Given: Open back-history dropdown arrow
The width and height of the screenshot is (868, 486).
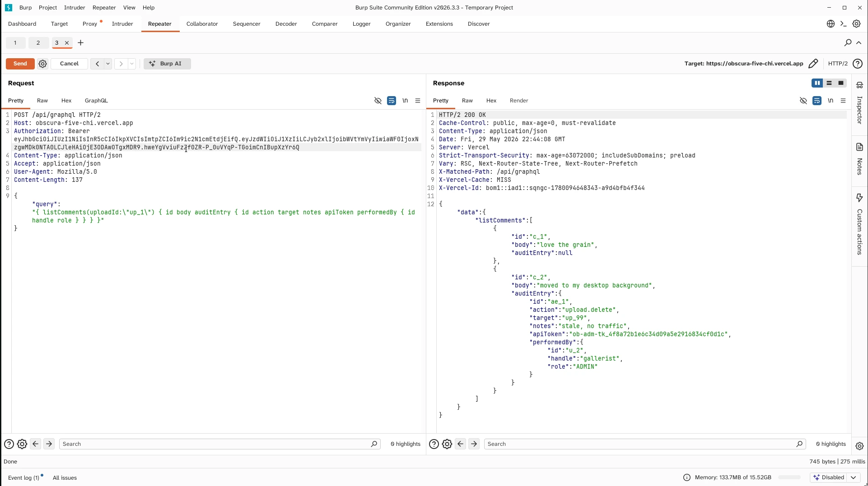Looking at the screenshot, I should coord(108,64).
